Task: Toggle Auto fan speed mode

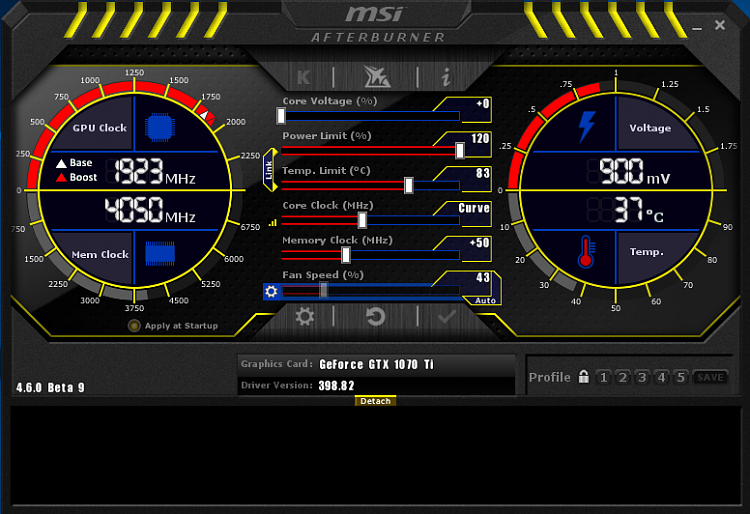Action: tap(485, 300)
